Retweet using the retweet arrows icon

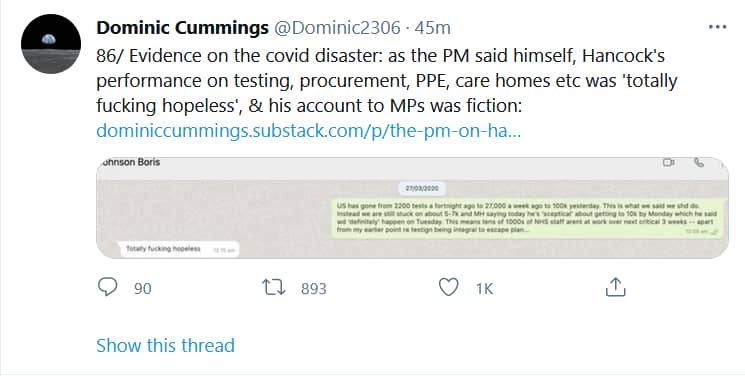(274, 287)
